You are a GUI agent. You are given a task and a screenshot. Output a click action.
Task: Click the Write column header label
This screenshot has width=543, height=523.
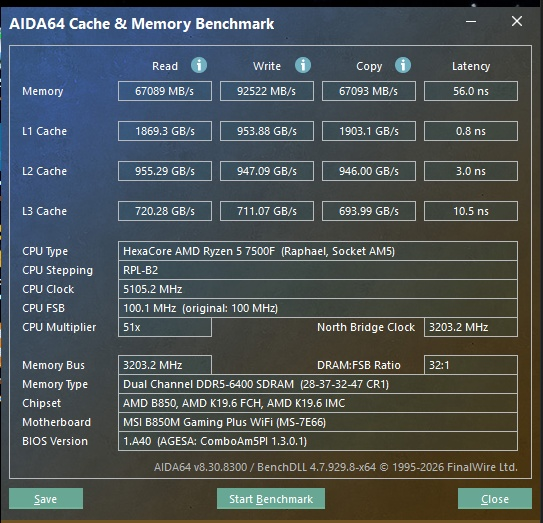click(x=267, y=66)
